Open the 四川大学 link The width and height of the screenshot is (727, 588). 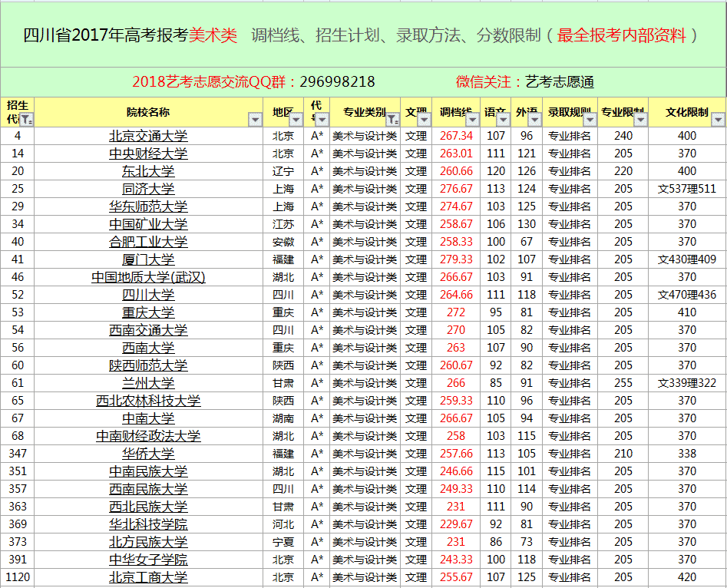[148, 295]
